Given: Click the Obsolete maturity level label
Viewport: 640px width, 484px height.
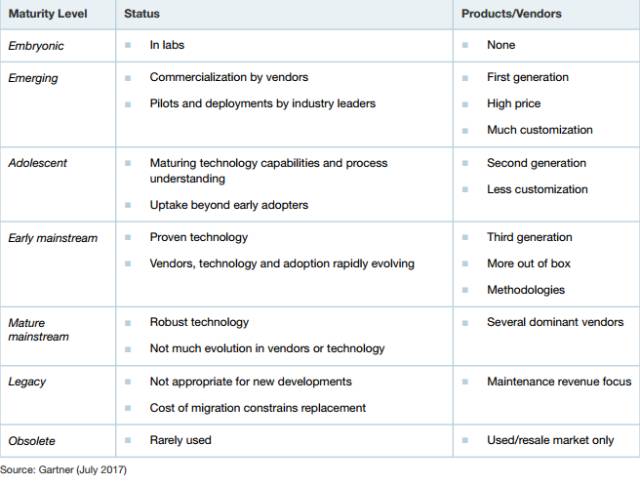Looking at the screenshot, I should [x=31, y=440].
